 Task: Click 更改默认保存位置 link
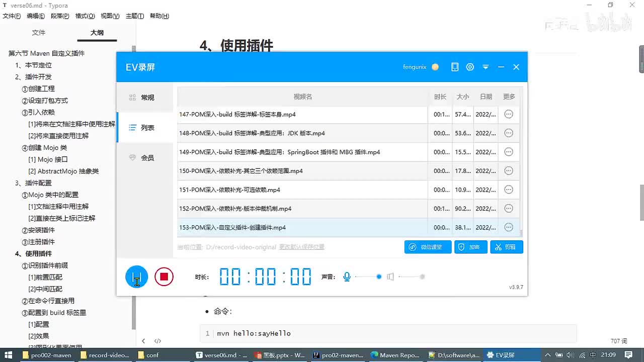[302, 247]
